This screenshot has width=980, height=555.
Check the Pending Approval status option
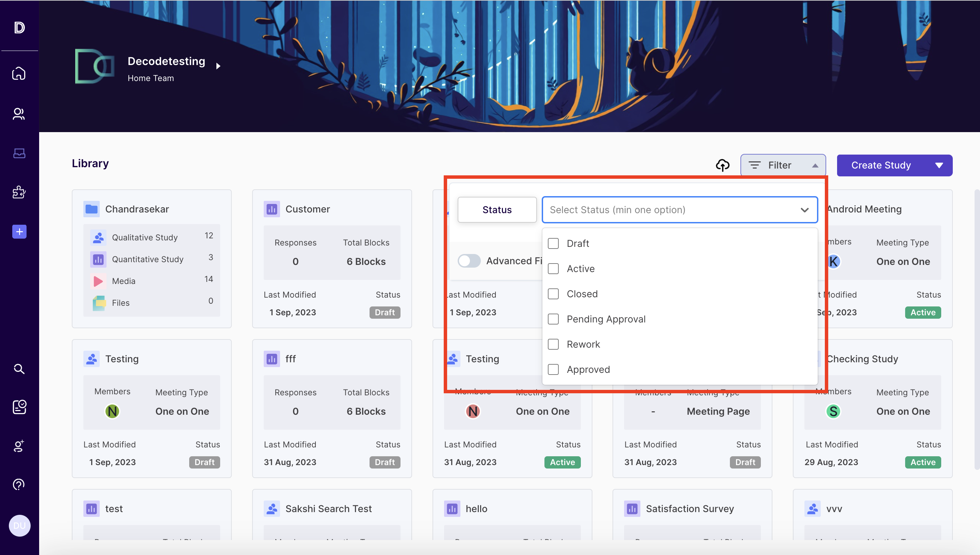point(553,319)
